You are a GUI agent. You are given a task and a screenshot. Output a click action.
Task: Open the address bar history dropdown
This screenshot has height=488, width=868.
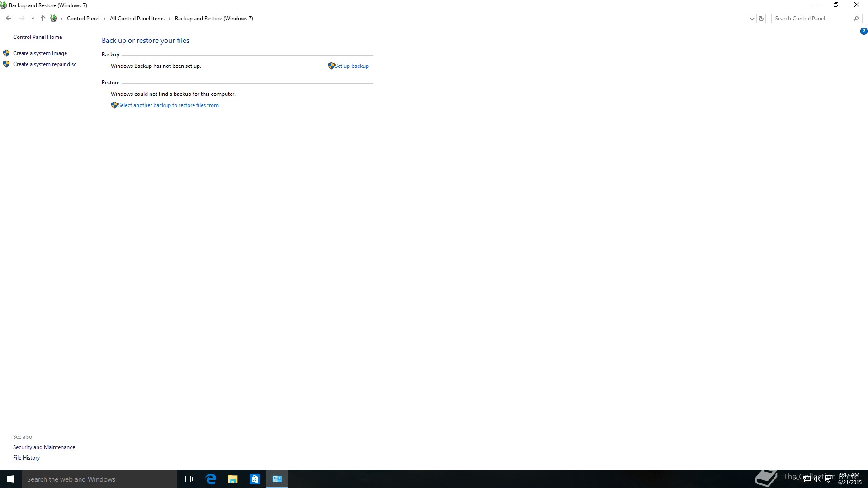click(x=752, y=19)
